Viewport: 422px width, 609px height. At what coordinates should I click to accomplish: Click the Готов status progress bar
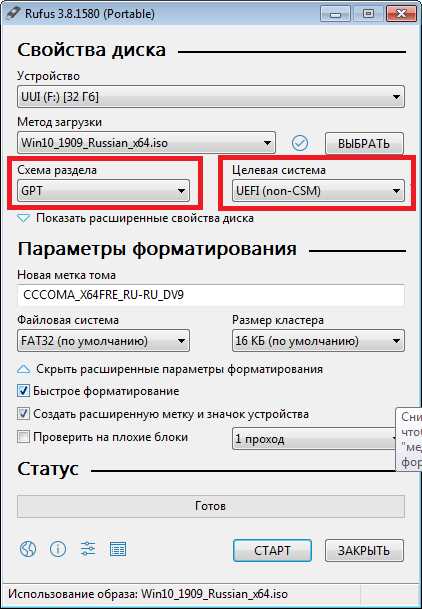pyautogui.click(x=211, y=506)
